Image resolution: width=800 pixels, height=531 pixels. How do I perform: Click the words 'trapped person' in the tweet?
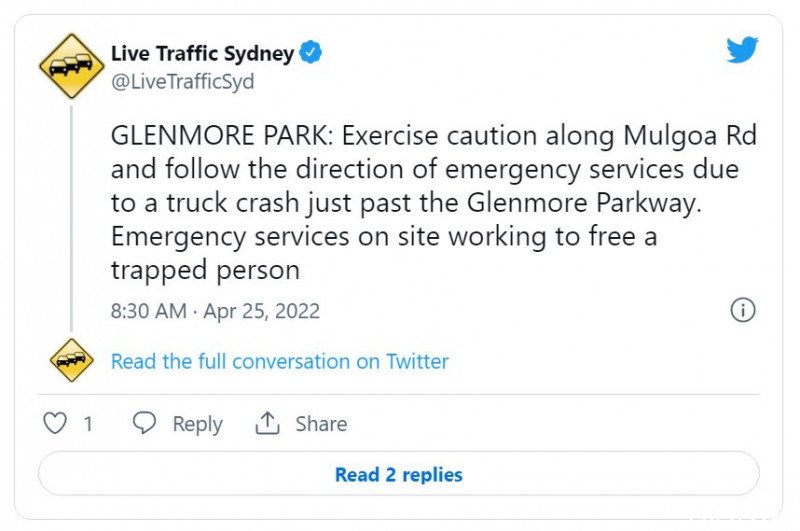205,270
